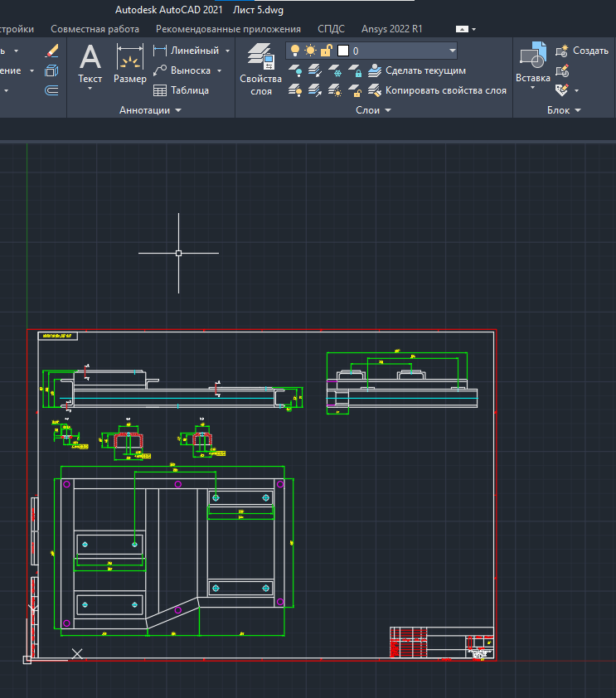Click the Размер dimension tool

pyautogui.click(x=130, y=63)
